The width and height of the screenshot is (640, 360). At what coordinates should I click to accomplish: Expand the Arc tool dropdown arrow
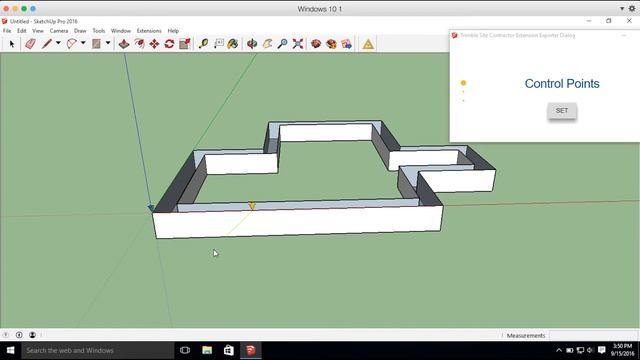pos(83,43)
